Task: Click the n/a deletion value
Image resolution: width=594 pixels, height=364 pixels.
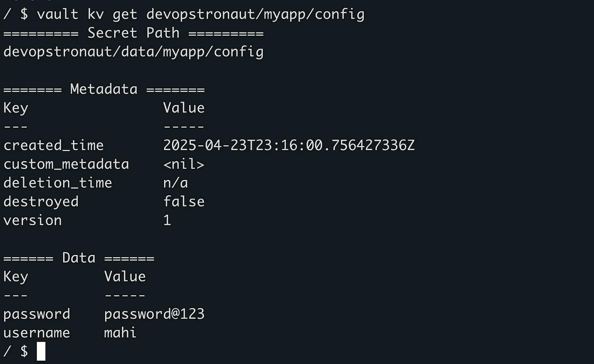Action: (176, 183)
